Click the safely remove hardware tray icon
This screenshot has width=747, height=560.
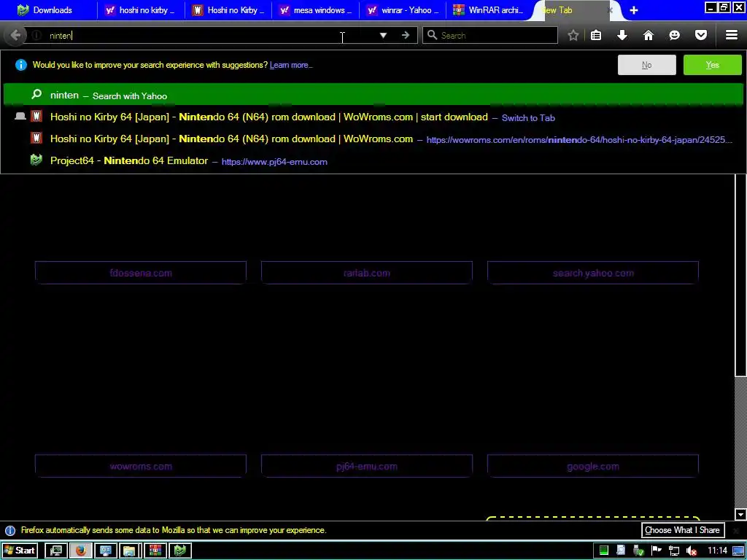(x=639, y=551)
